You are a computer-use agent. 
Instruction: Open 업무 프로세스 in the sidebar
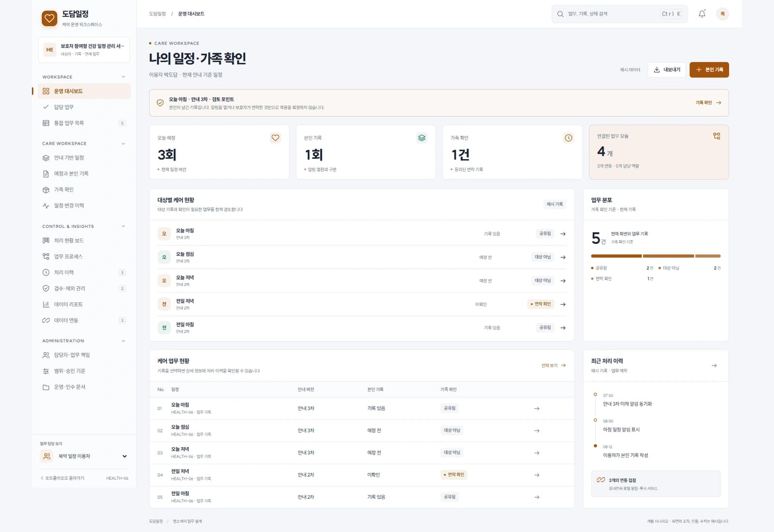[84, 256]
